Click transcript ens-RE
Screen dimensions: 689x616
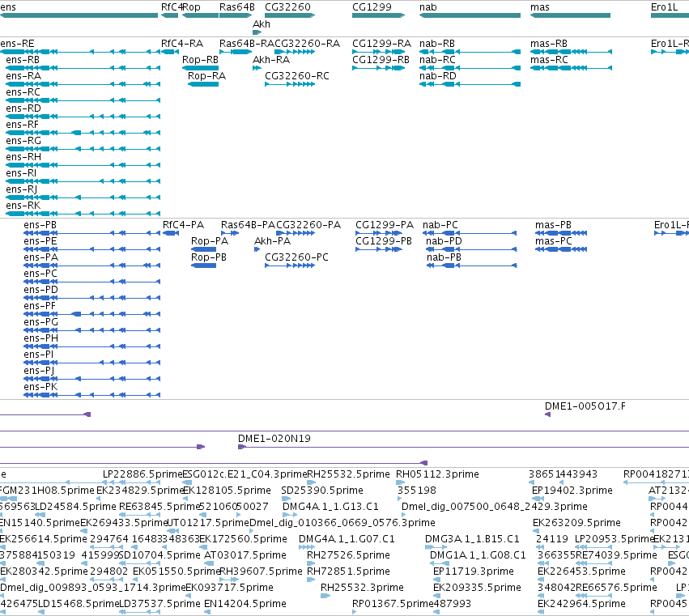coord(80,52)
